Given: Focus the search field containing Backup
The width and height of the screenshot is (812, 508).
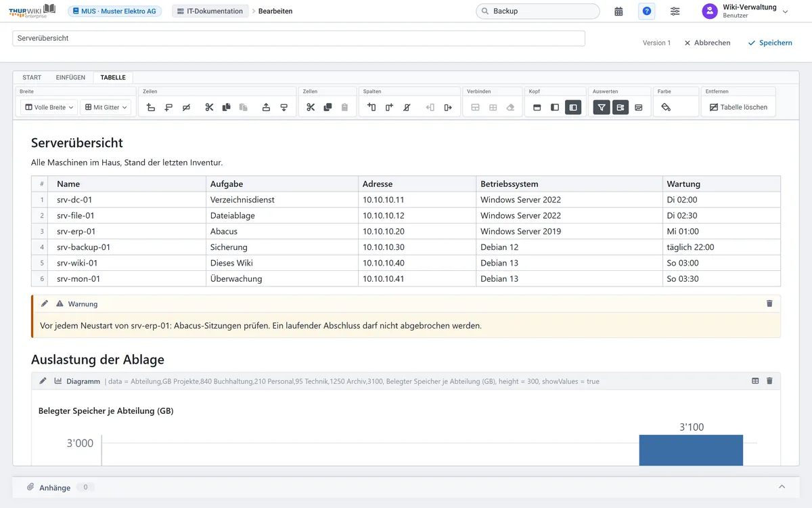Looking at the screenshot, I should click(x=537, y=12).
